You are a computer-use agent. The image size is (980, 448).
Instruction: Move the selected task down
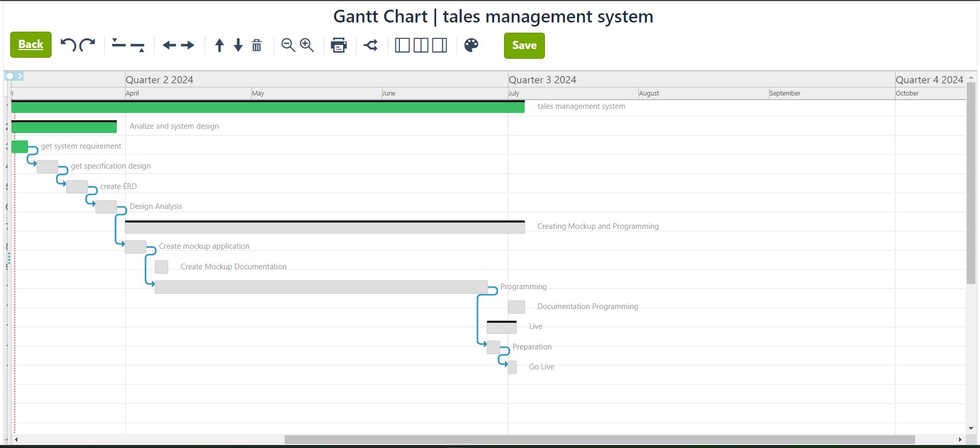coord(238,45)
